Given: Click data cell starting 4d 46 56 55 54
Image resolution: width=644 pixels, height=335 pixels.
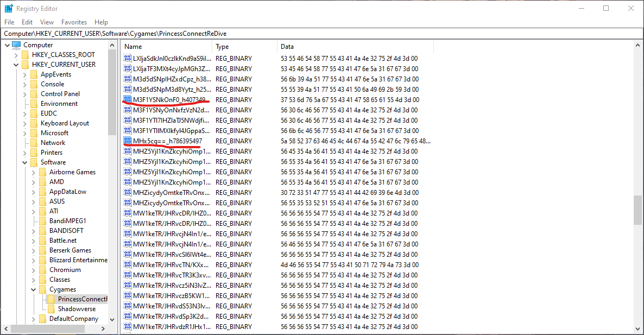Looking at the screenshot, I should [350, 265].
